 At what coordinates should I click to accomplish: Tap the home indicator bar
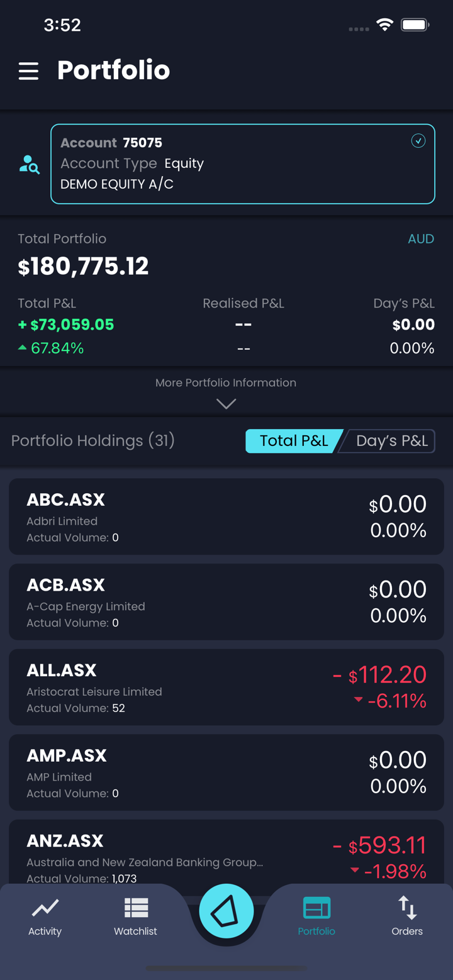pyautogui.click(x=226, y=968)
